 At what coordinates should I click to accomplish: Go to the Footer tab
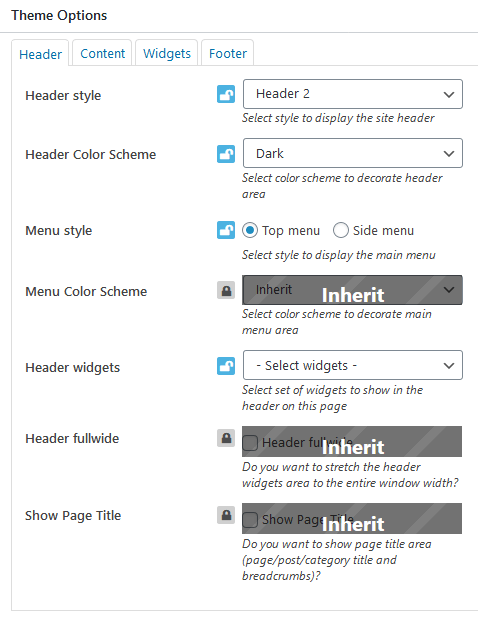click(228, 53)
